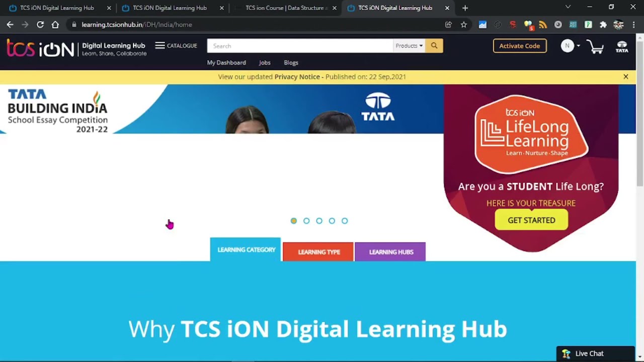Select the third carousel indicator dot
644x362 pixels.
pos(319,221)
